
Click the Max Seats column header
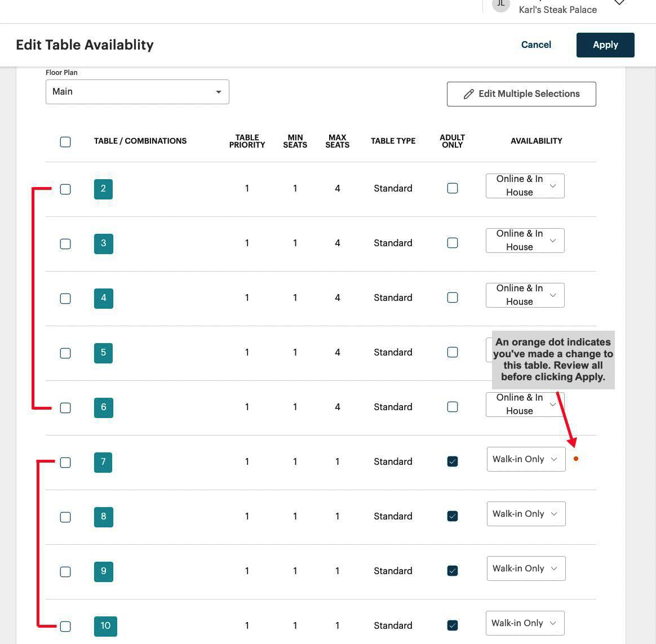[337, 141]
